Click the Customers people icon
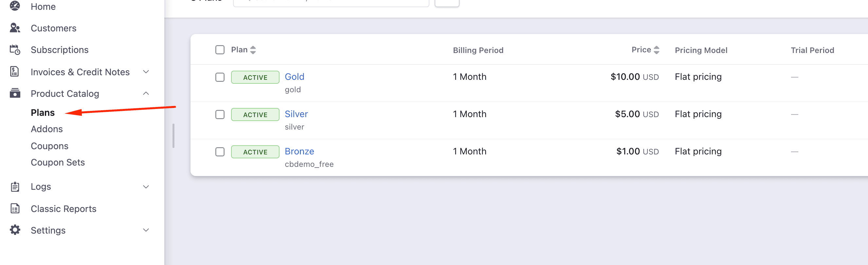The height and width of the screenshot is (265, 868). click(x=15, y=28)
